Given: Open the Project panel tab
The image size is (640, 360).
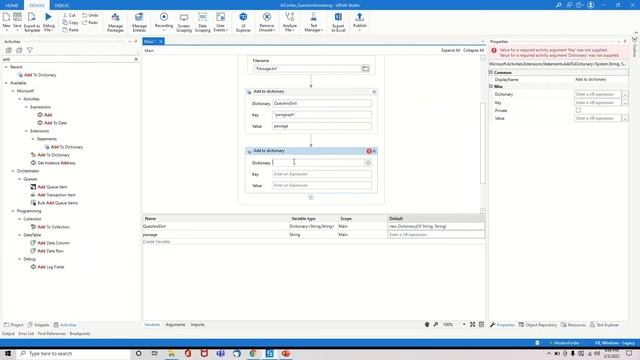Looking at the screenshot, I should pyautogui.click(x=13, y=325).
